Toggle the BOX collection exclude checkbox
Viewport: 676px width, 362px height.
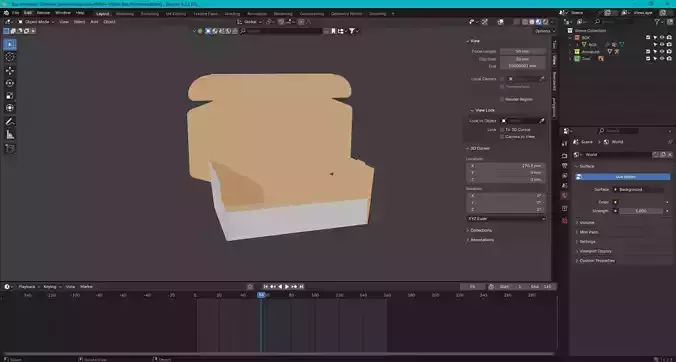[648, 37]
